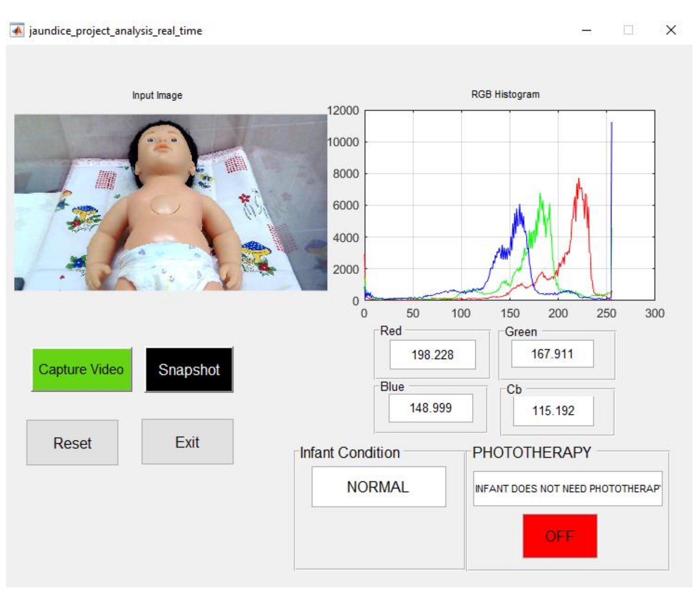Image resolution: width=700 pixels, height=598 pixels.
Task: Click the RGB Histogram title
Action: (x=505, y=94)
